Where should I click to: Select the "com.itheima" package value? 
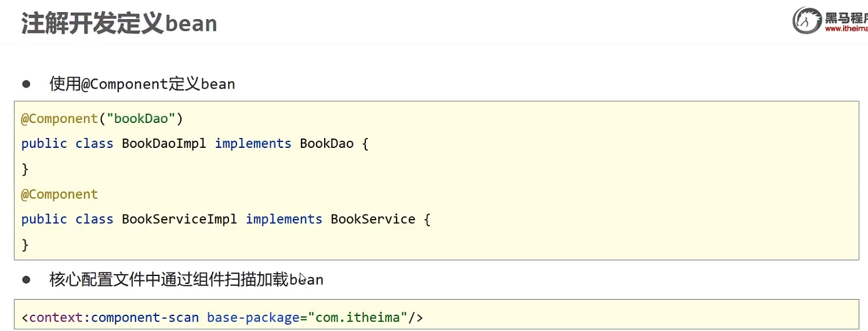(357, 318)
